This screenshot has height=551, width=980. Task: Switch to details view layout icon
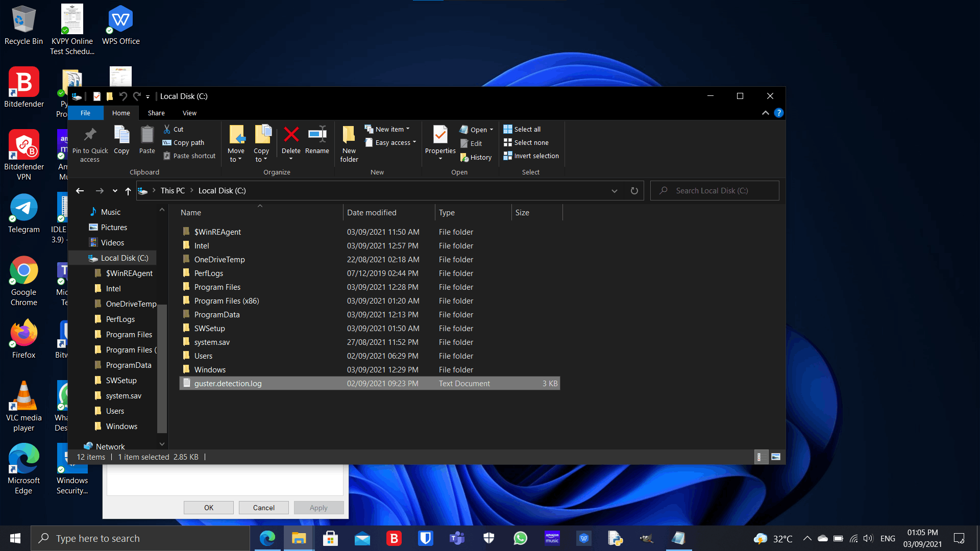759,457
